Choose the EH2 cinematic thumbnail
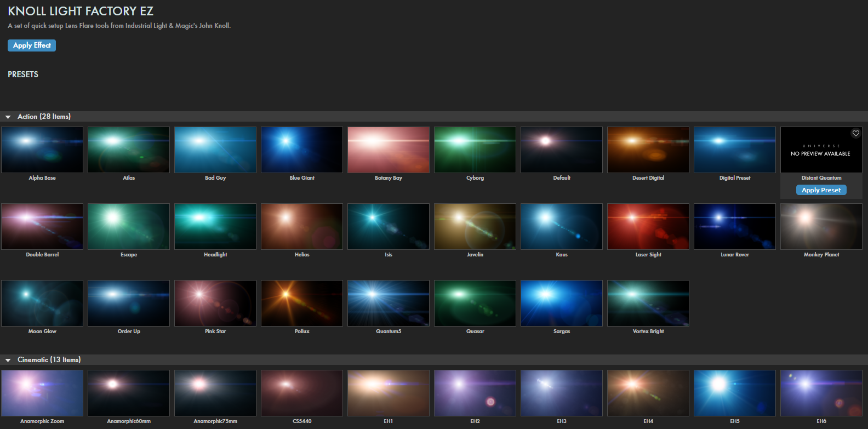Screen dimensions: 868x429 [x=475, y=393]
